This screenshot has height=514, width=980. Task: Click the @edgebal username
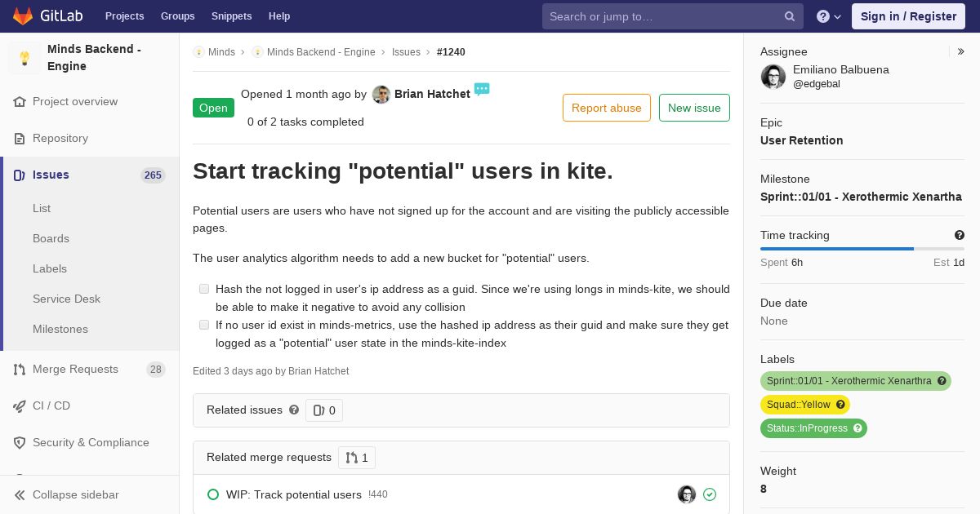817,84
